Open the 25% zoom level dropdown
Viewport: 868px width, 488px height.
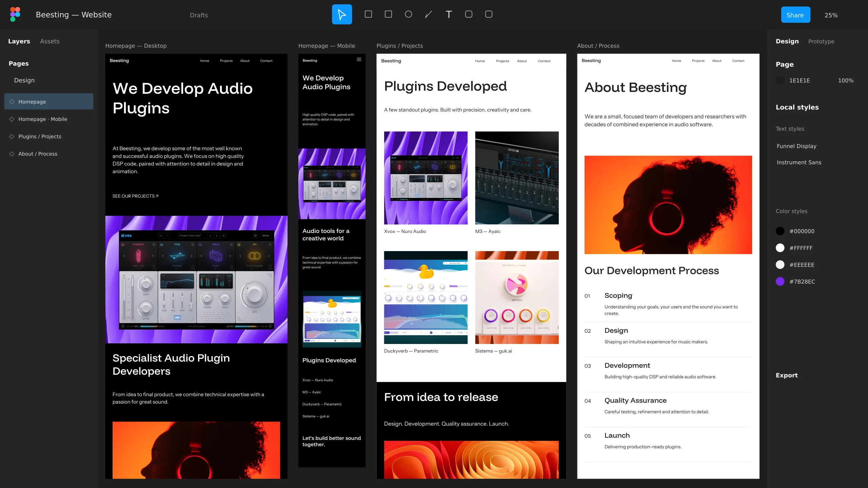(831, 15)
